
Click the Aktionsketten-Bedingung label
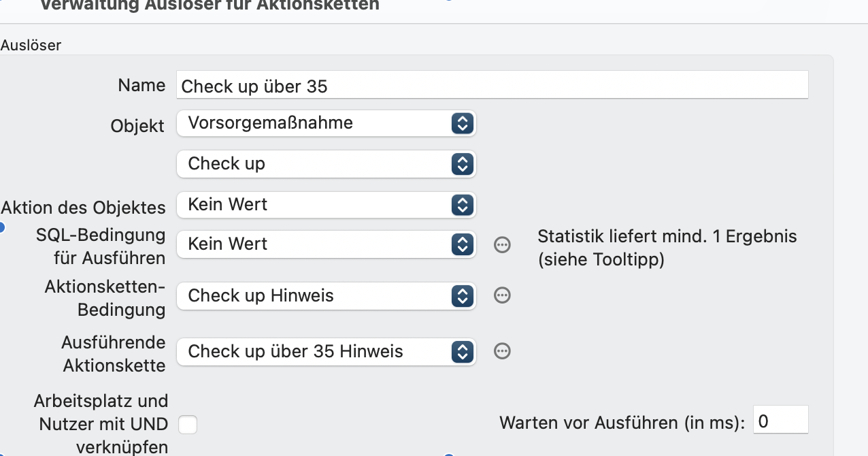105,298
